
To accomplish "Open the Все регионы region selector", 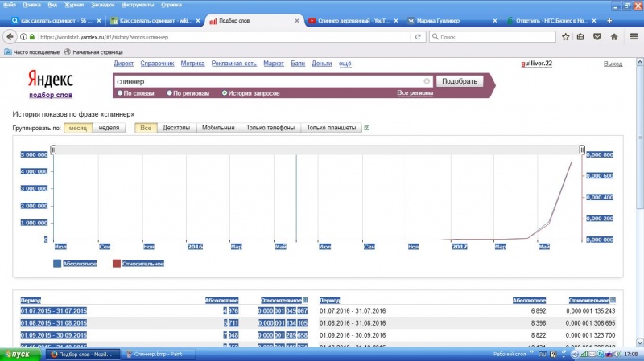I will pyautogui.click(x=415, y=93).
